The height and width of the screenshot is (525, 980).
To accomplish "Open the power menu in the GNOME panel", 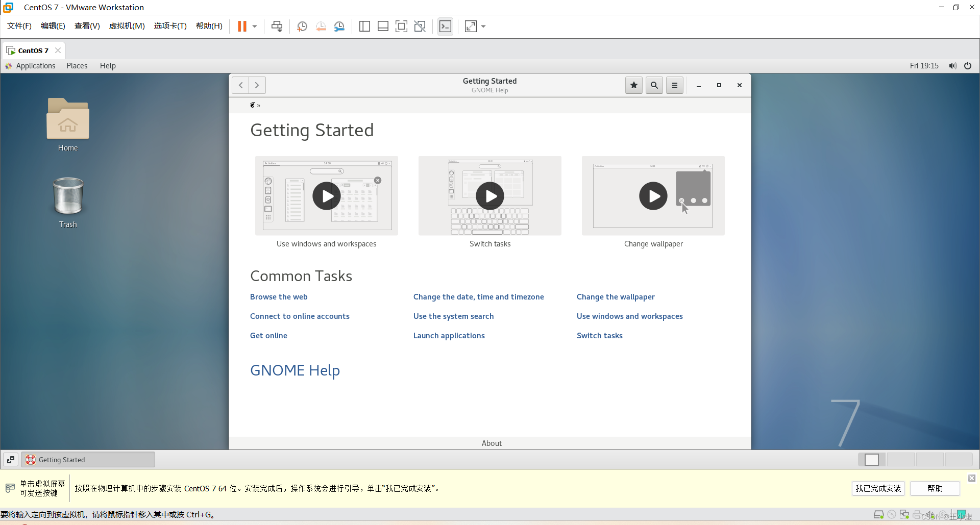I will pyautogui.click(x=968, y=66).
